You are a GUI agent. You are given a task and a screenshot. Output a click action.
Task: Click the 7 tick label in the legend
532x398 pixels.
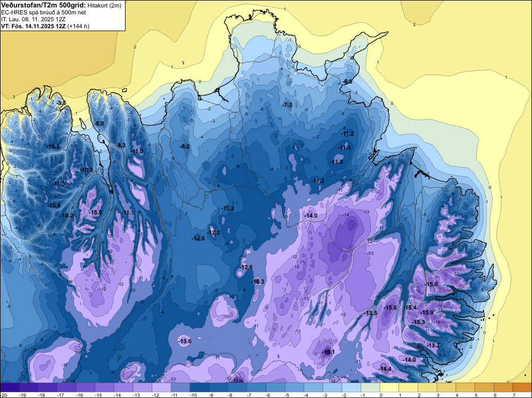(x=514, y=395)
